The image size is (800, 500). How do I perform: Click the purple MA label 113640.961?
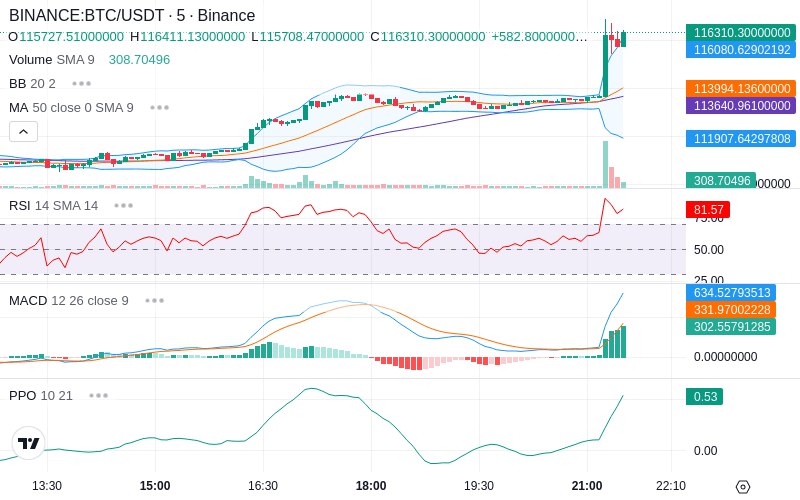pyautogui.click(x=741, y=105)
